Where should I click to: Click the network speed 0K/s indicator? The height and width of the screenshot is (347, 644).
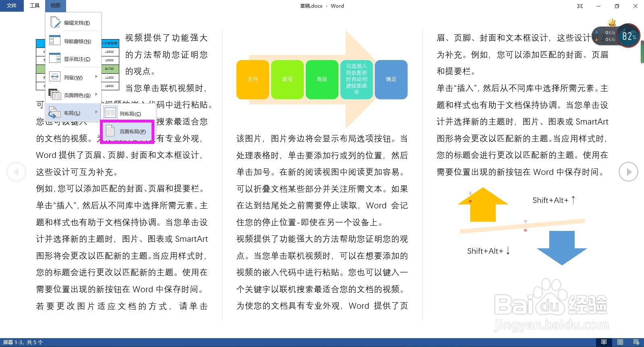(606, 36)
